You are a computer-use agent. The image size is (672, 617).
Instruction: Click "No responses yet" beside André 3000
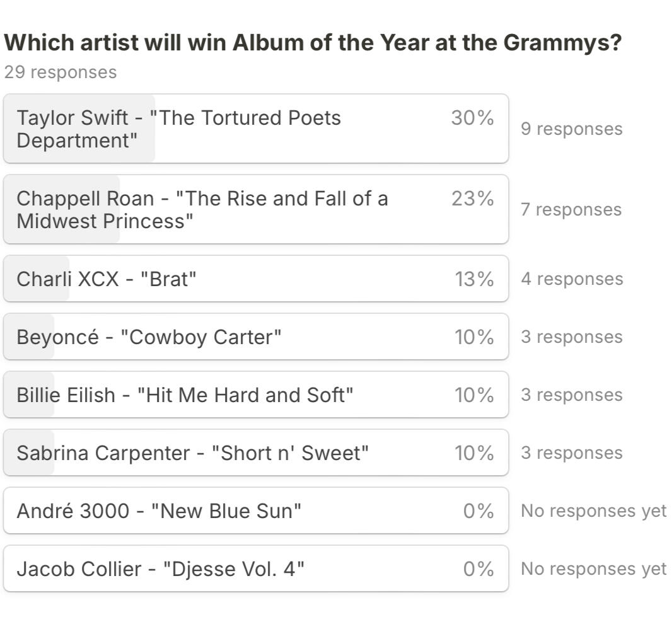[593, 511]
